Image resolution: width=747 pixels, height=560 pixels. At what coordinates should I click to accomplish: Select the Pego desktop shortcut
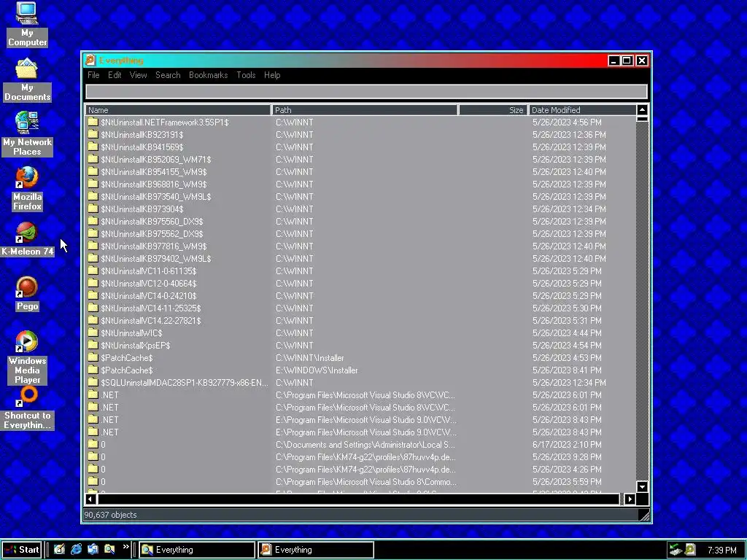(27, 295)
